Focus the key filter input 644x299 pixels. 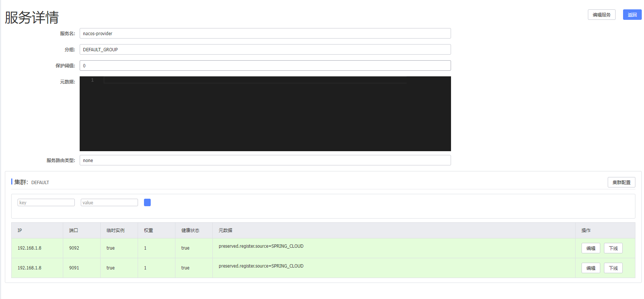pyautogui.click(x=46, y=202)
